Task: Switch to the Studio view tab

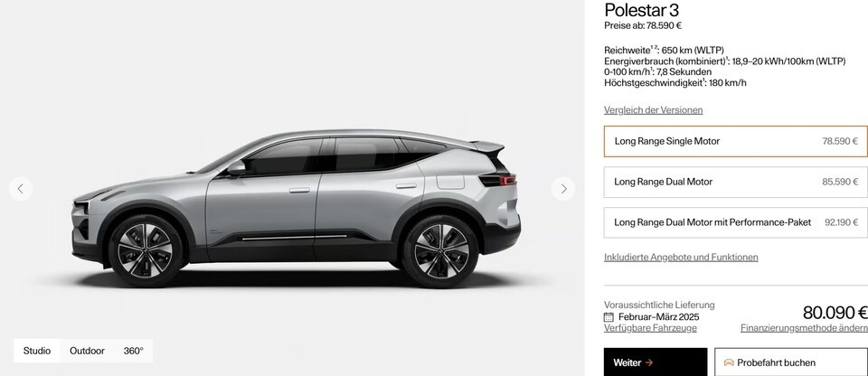Action: (37, 351)
